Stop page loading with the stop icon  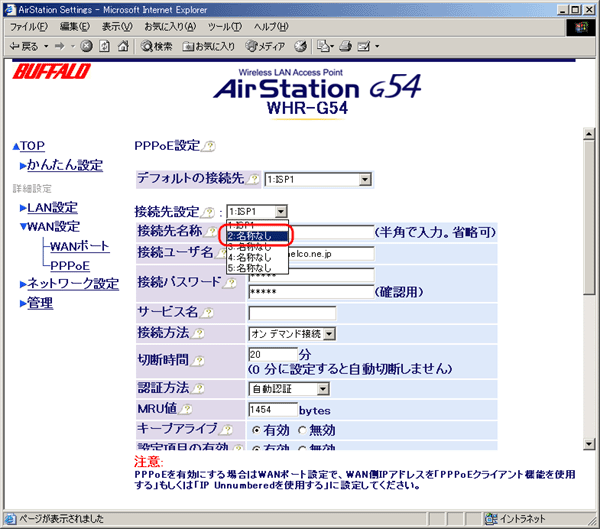[x=87, y=46]
